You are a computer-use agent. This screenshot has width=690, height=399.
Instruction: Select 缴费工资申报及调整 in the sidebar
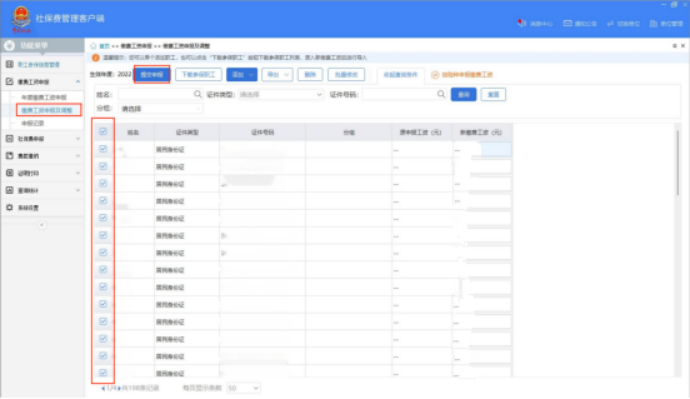(x=47, y=110)
